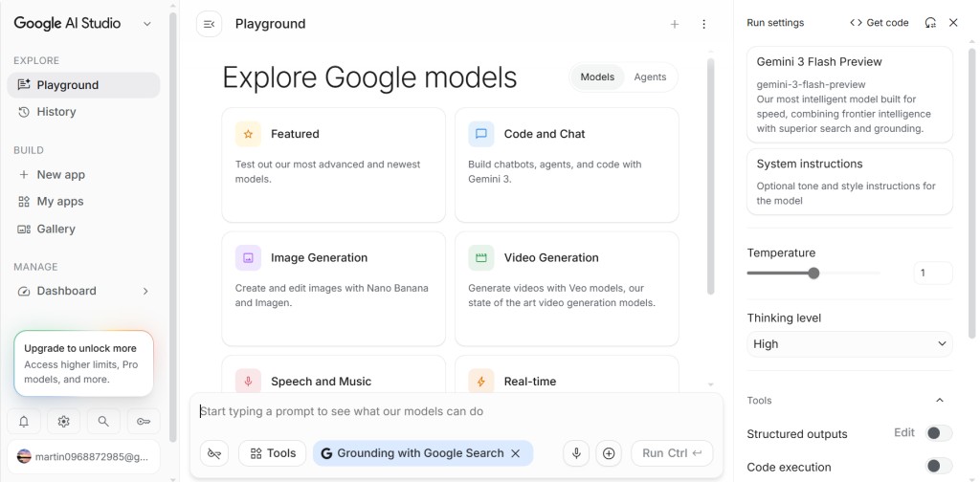Image resolution: width=980 pixels, height=482 pixels.
Task: Select the Models tab
Action: tap(597, 77)
